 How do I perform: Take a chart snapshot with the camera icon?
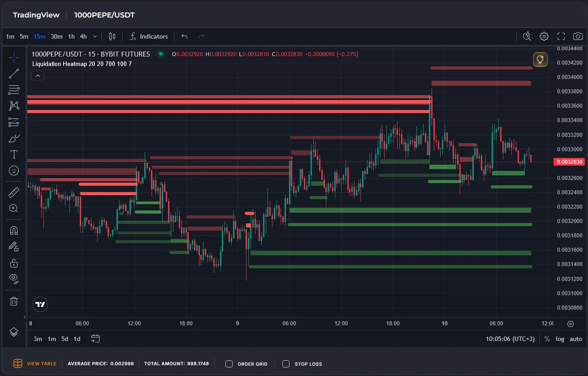577,36
